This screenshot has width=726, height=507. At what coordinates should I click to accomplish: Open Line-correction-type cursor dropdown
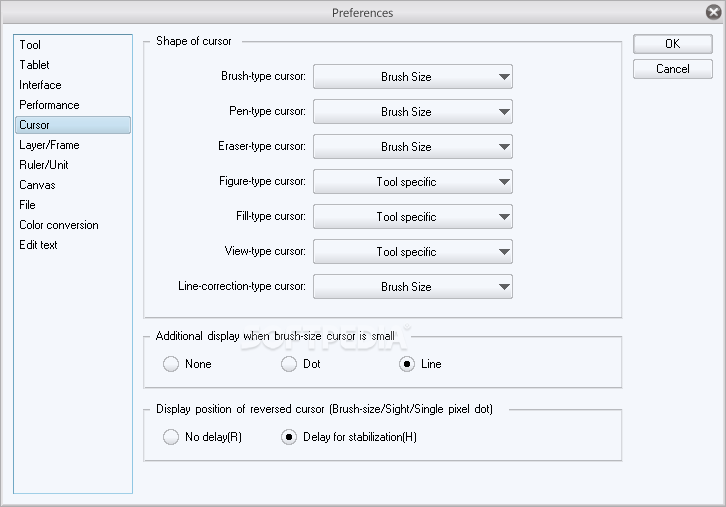pyautogui.click(x=413, y=287)
